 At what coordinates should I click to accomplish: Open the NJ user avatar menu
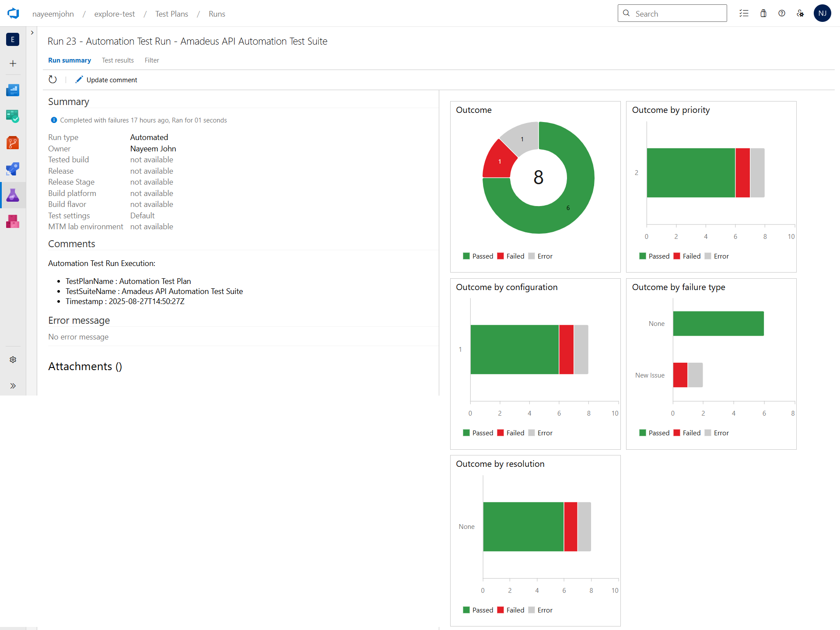click(822, 14)
